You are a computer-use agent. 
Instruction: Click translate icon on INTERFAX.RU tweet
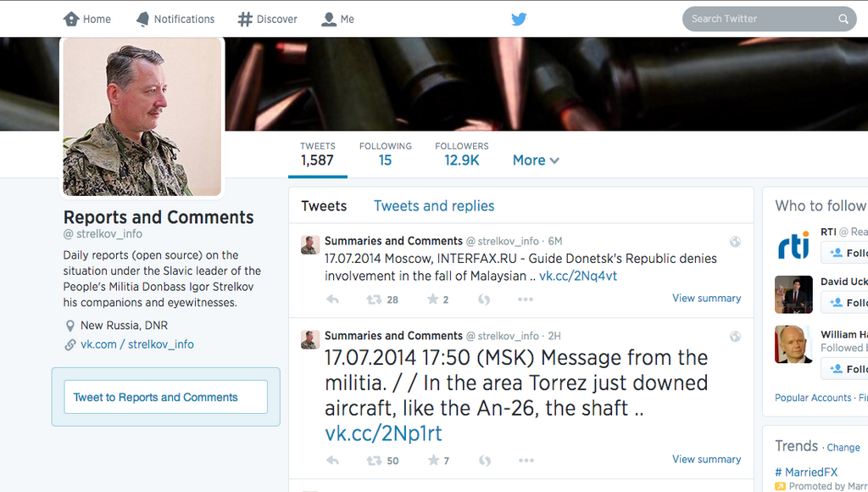484,299
